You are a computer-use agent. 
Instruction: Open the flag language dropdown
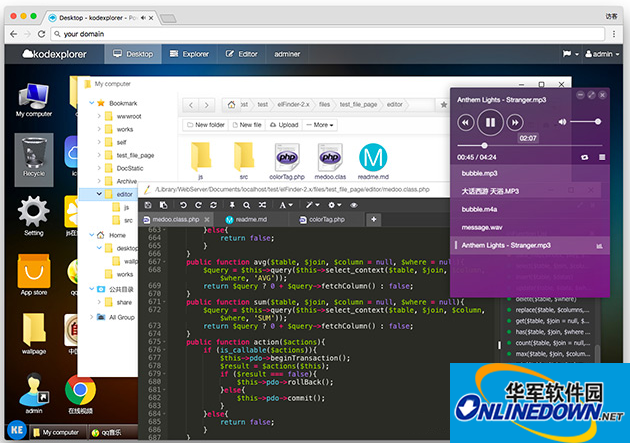pos(570,54)
